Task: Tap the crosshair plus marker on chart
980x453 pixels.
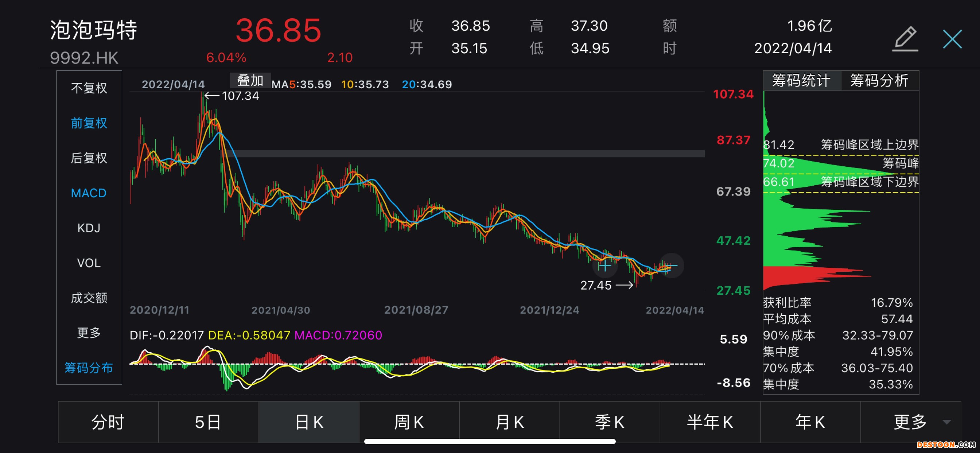Action: click(604, 266)
